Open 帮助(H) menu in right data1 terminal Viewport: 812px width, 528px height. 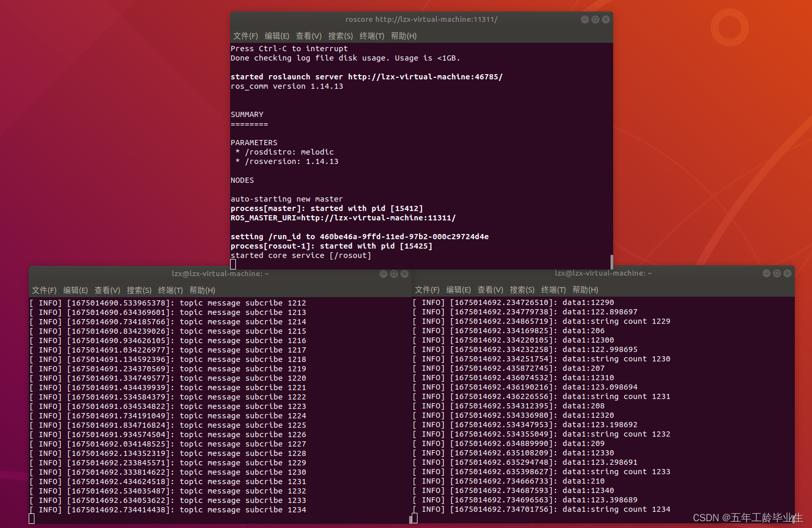(585, 290)
